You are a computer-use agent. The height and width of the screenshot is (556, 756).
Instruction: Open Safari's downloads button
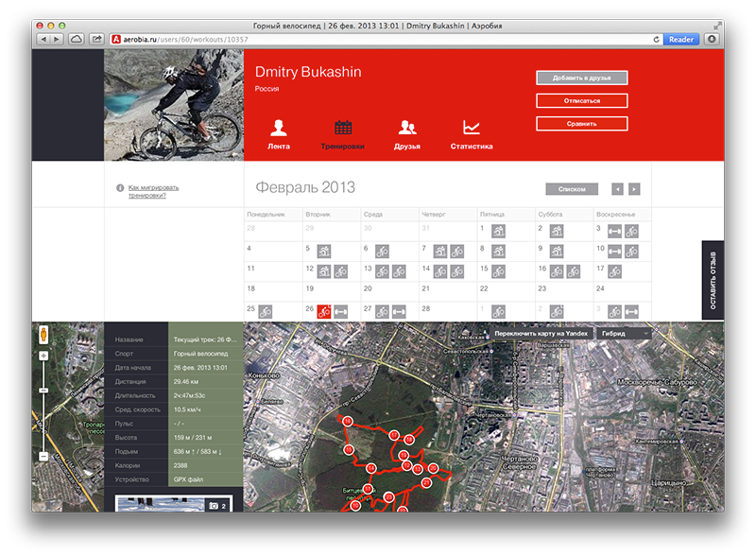point(712,39)
